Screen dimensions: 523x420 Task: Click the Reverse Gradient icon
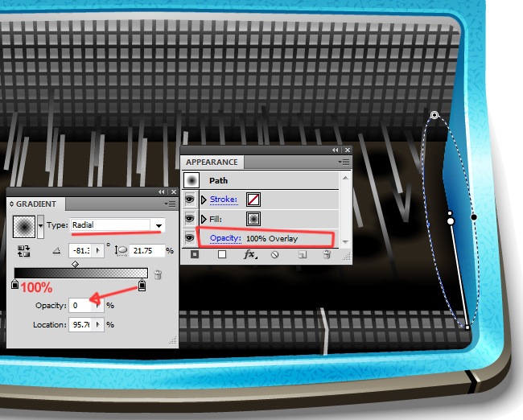pyautogui.click(x=23, y=251)
